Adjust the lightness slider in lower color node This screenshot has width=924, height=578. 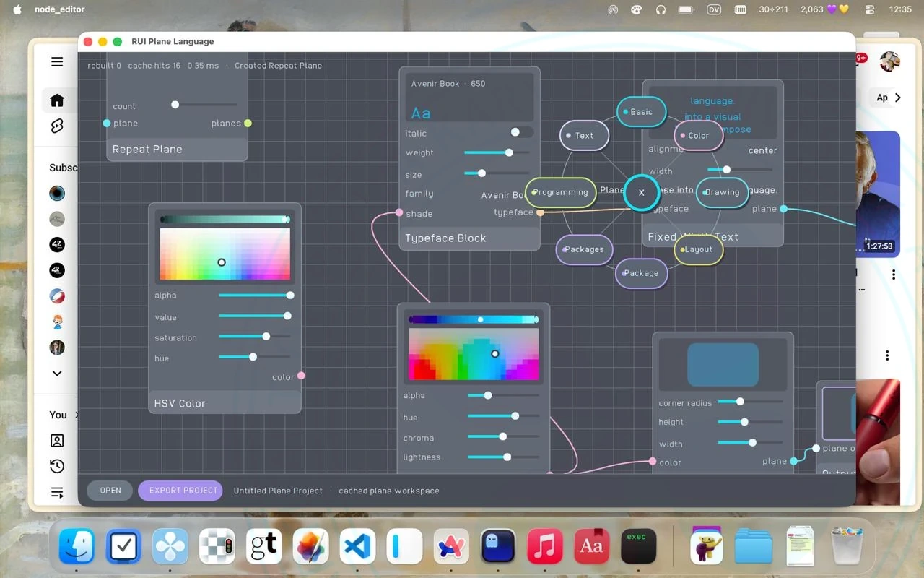503,457
